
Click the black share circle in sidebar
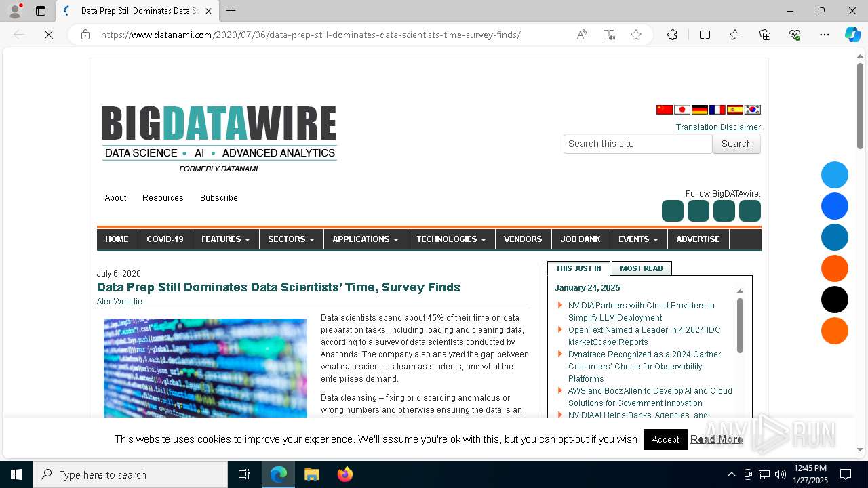point(835,300)
